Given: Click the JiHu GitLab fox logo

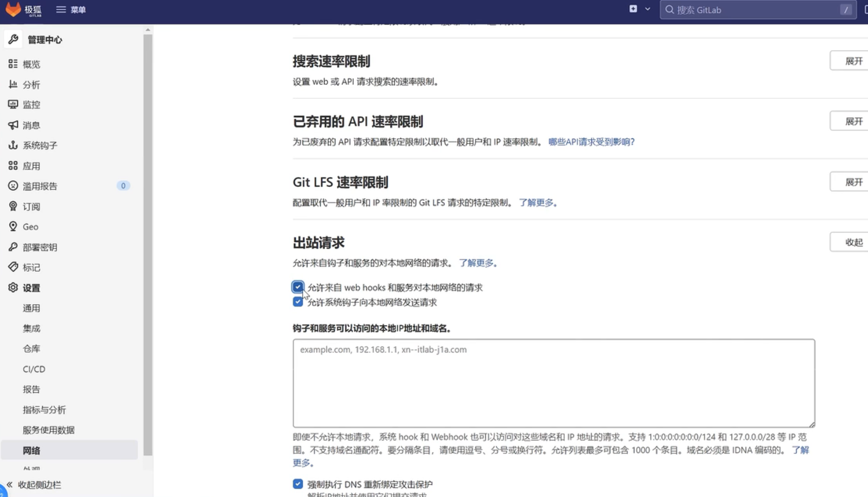Looking at the screenshot, I should [14, 9].
